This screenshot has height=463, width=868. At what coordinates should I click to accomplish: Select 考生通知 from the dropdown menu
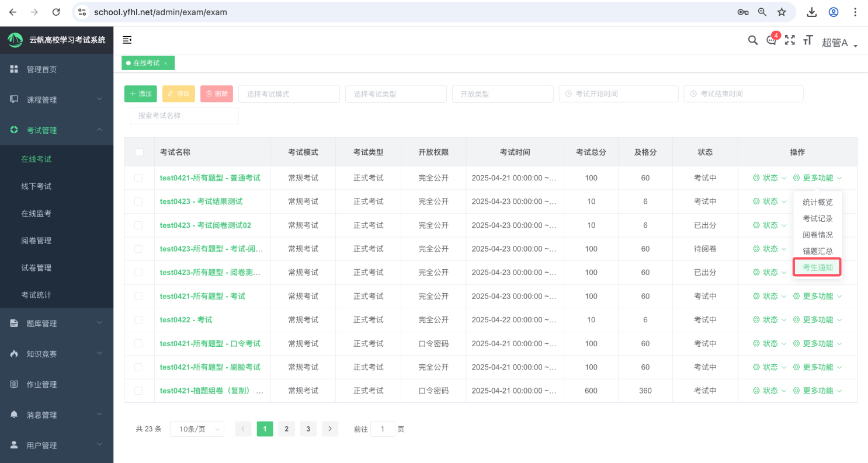coord(818,267)
